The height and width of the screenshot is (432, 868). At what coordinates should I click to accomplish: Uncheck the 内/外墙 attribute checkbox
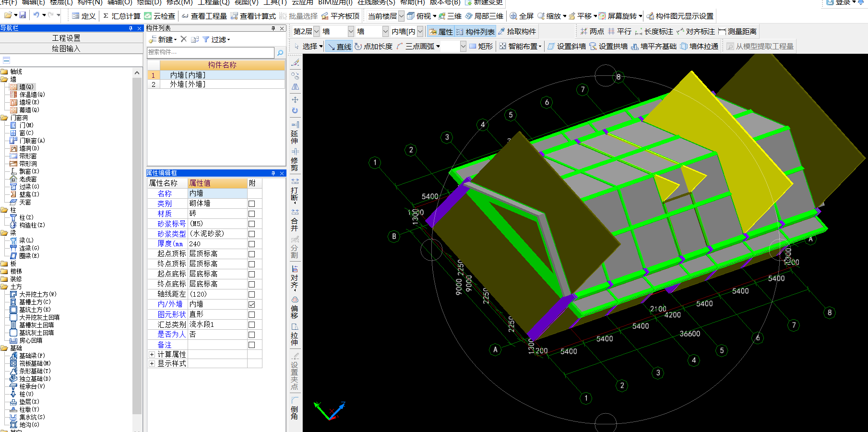click(x=251, y=304)
